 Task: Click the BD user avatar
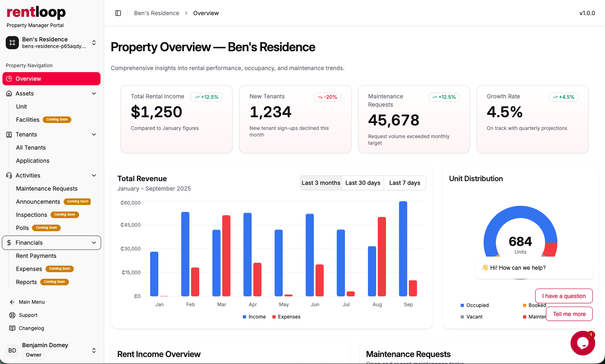[x=12, y=350]
